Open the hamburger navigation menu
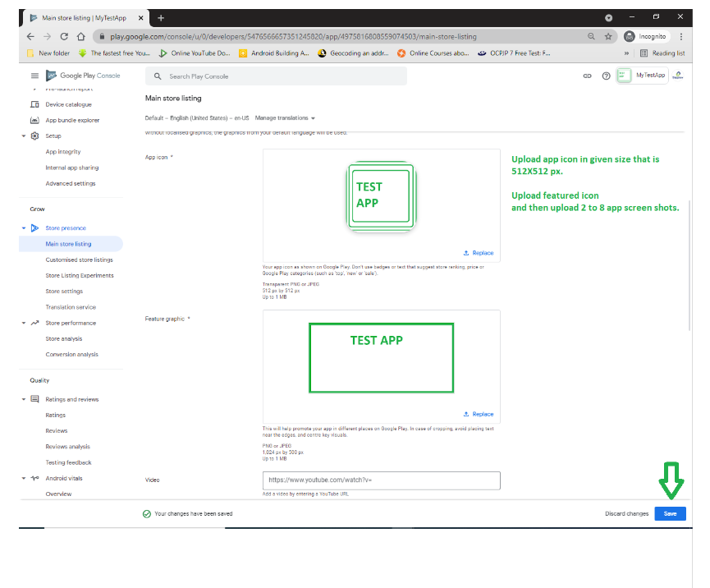710x588 pixels. (34, 76)
